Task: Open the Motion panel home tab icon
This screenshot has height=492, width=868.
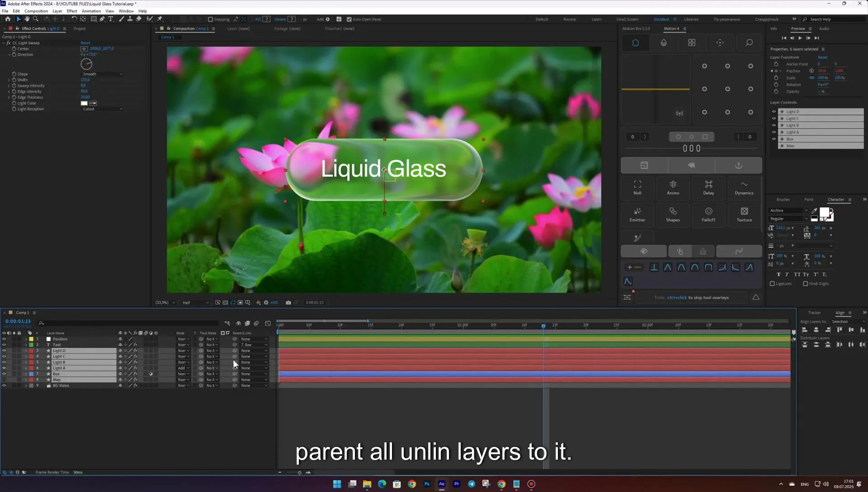Action: pyautogui.click(x=635, y=43)
